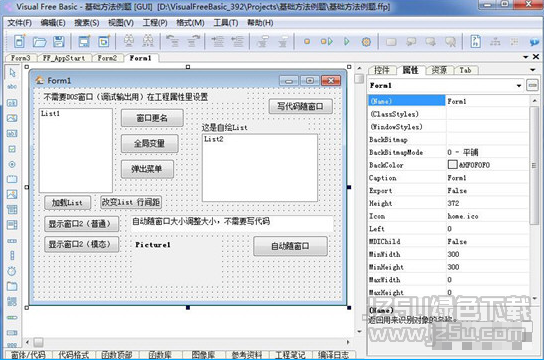This screenshot has width=544, height=360.
Task: Click the BackColor color swatch
Action: [452, 164]
